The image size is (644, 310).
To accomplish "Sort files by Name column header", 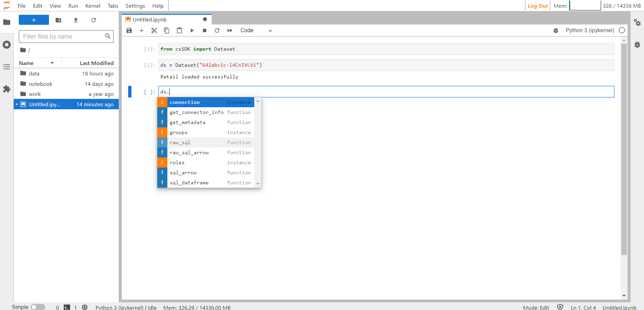I will click(x=37, y=63).
